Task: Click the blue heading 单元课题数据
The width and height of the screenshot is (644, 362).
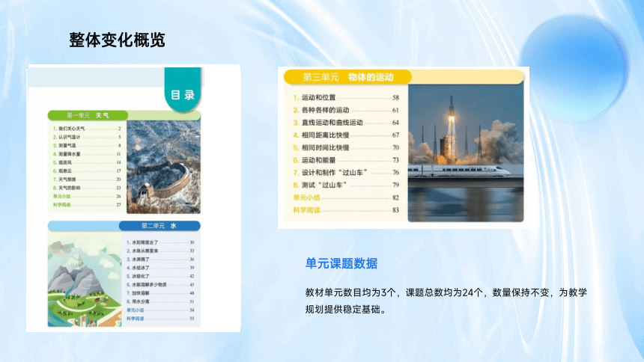Action: (x=341, y=263)
